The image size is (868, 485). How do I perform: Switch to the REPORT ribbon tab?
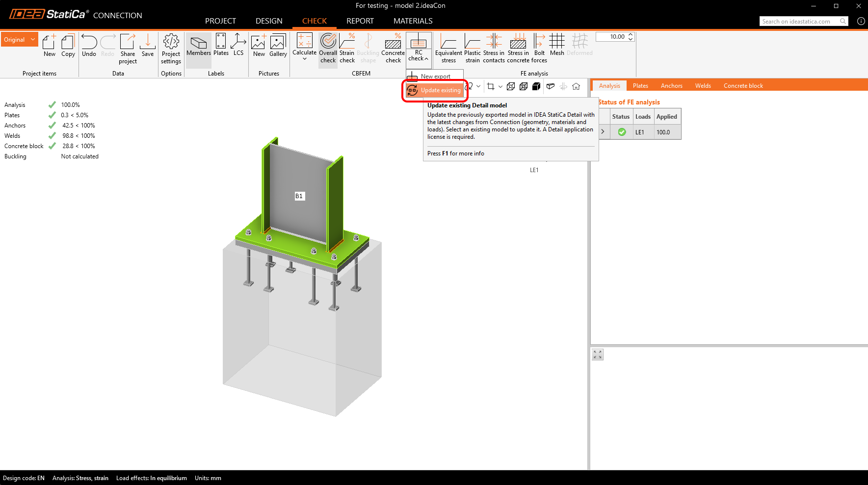(x=360, y=21)
